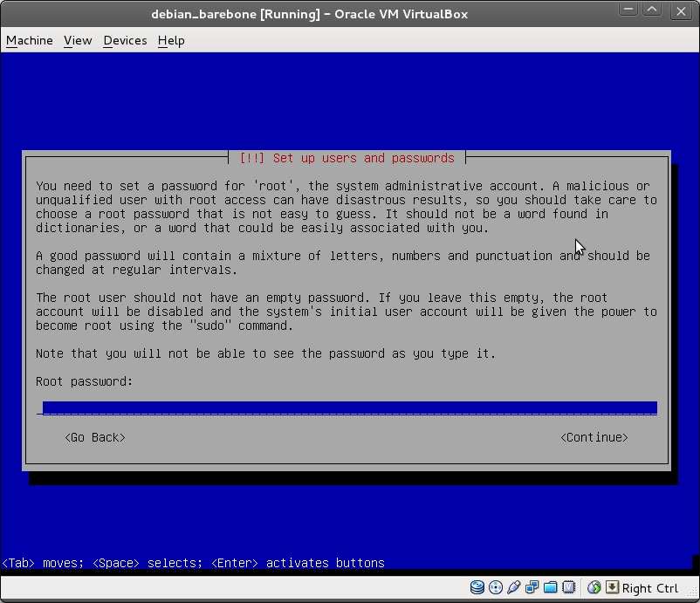Open the View menu
The width and height of the screenshot is (700, 603).
[x=78, y=41]
